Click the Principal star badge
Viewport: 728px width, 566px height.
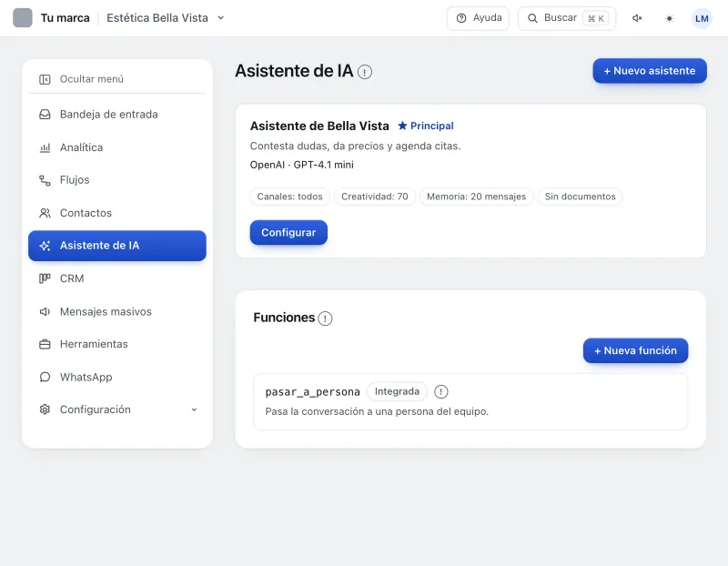click(x=426, y=126)
